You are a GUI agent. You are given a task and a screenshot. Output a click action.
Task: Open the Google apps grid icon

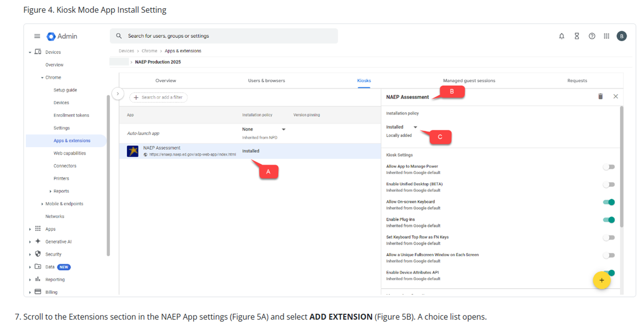pos(607,36)
